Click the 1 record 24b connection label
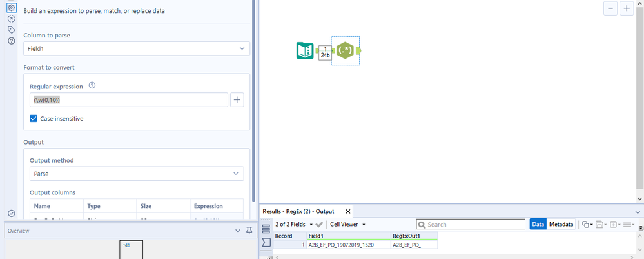The width and height of the screenshot is (644, 259). [x=326, y=52]
